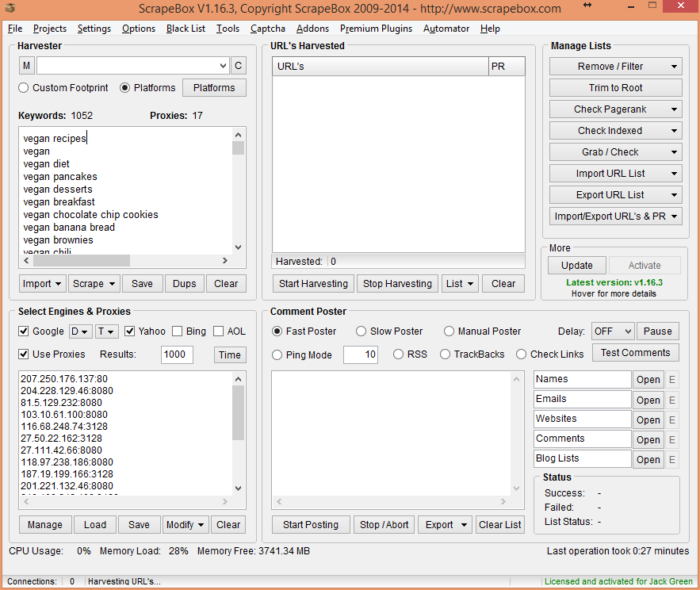
Task: Click the M button beside the footprint box
Action: point(27,66)
